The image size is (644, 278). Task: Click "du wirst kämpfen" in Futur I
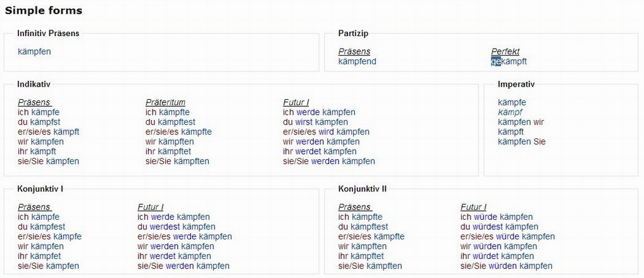click(x=315, y=122)
